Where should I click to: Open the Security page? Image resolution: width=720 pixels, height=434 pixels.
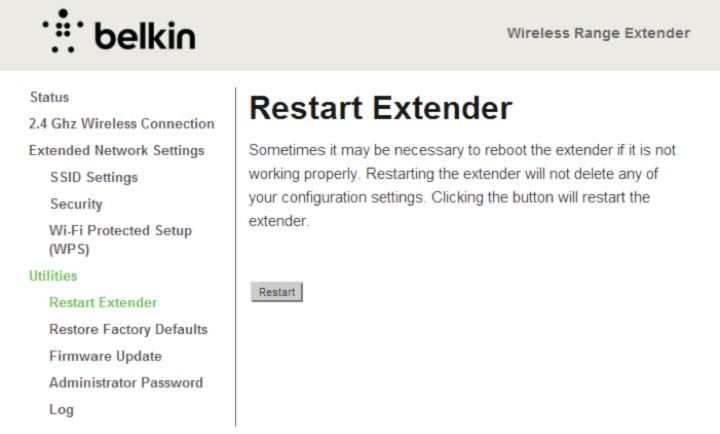tap(76, 204)
